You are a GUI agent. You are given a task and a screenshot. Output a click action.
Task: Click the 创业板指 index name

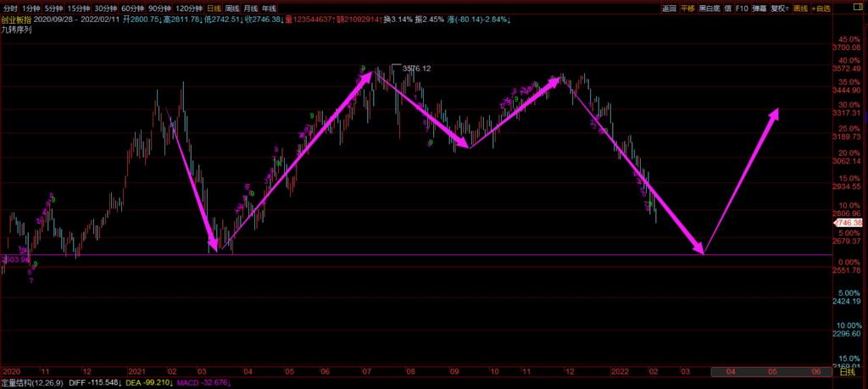17,19
